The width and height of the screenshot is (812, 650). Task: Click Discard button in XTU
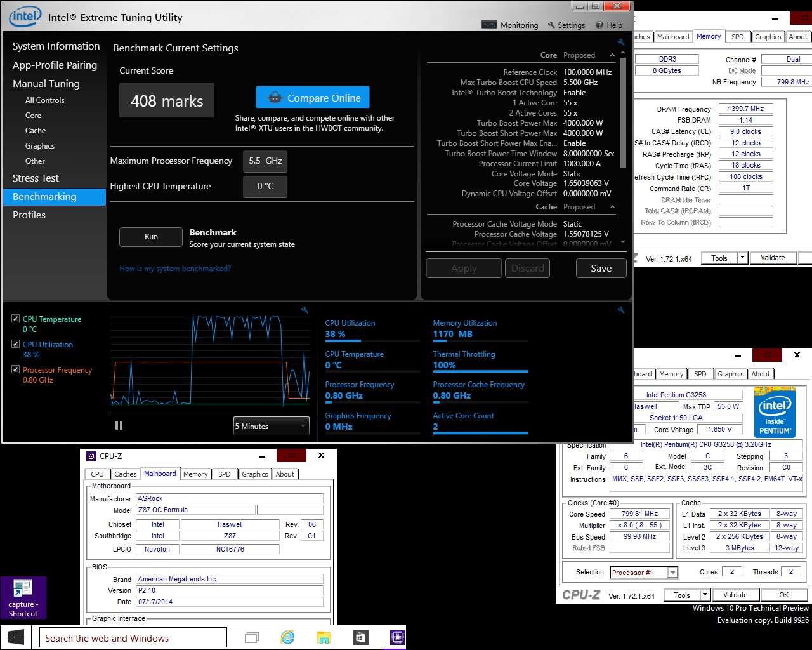[528, 269]
